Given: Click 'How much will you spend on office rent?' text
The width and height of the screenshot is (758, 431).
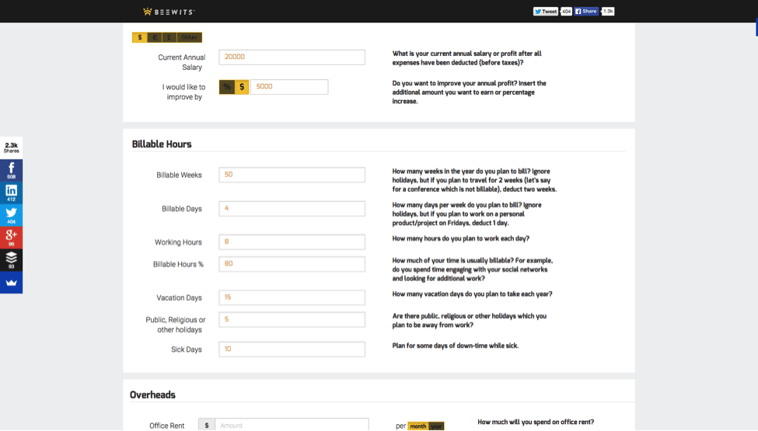Looking at the screenshot, I should (x=536, y=422).
